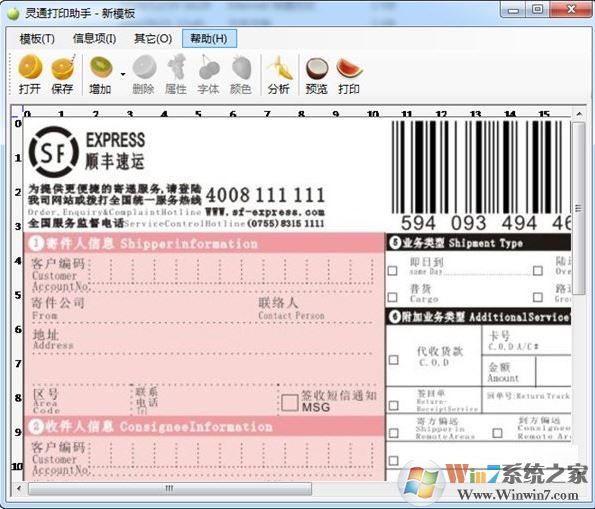
Task: Click the 寄件人信息 ShipperInformation header
Action: click(x=204, y=243)
